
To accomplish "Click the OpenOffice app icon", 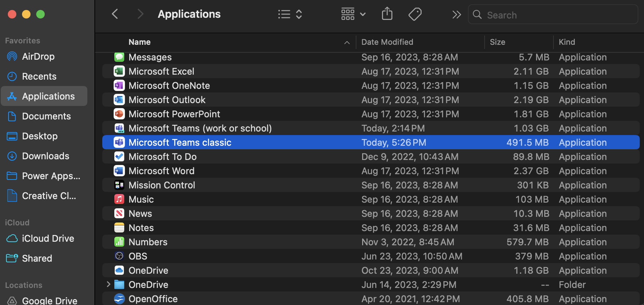I will pos(119,299).
